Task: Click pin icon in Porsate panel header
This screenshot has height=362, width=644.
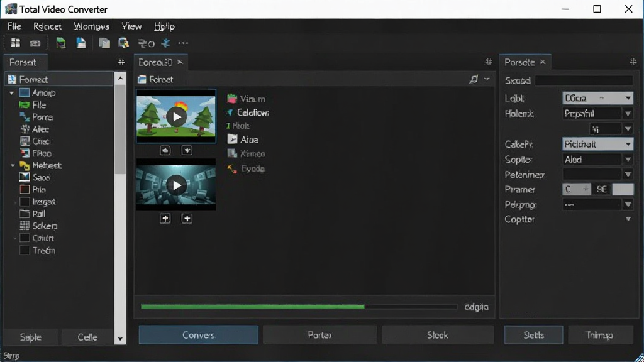Action: [633, 62]
